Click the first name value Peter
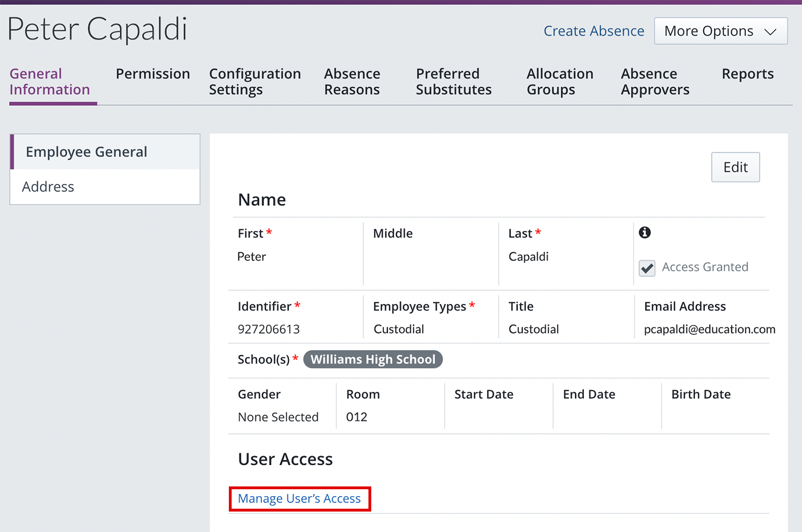Viewport: 802px width, 532px height. [x=252, y=257]
